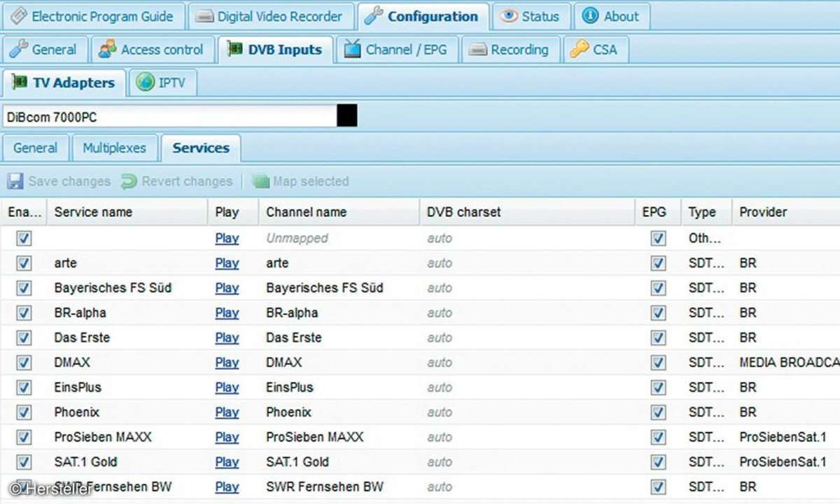Viewport: 840px width, 504px height.
Task: Open the CSA tab
Action: point(594,50)
